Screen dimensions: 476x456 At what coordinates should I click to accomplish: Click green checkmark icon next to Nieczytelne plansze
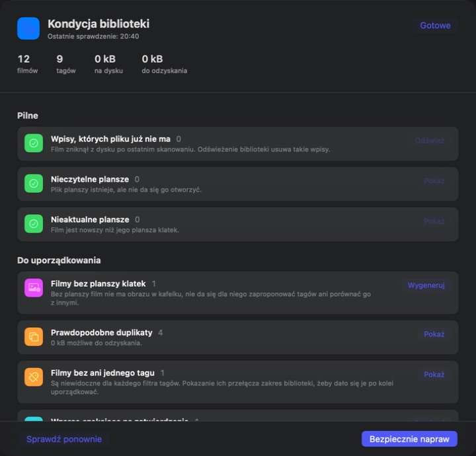(34, 183)
